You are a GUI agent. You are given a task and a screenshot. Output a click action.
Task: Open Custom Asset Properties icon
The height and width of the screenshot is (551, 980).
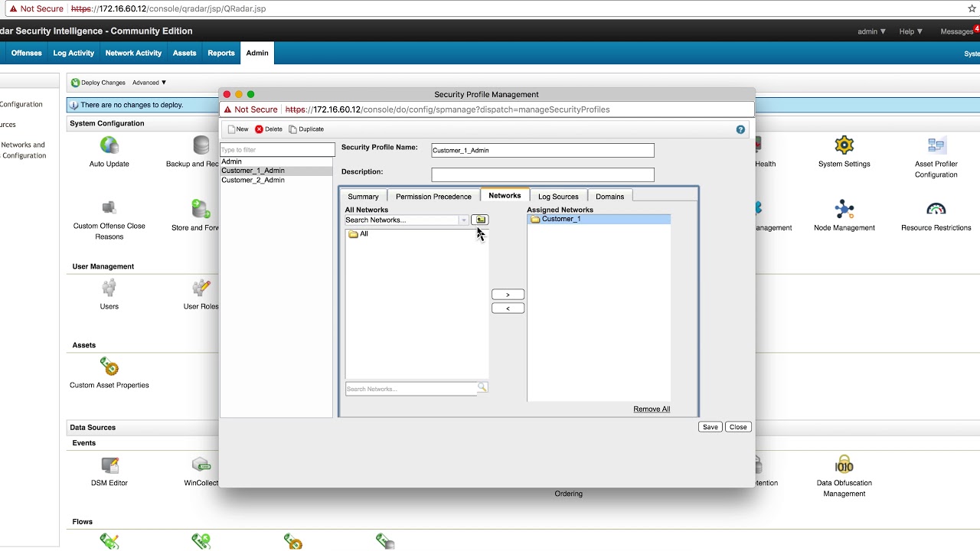(x=109, y=367)
